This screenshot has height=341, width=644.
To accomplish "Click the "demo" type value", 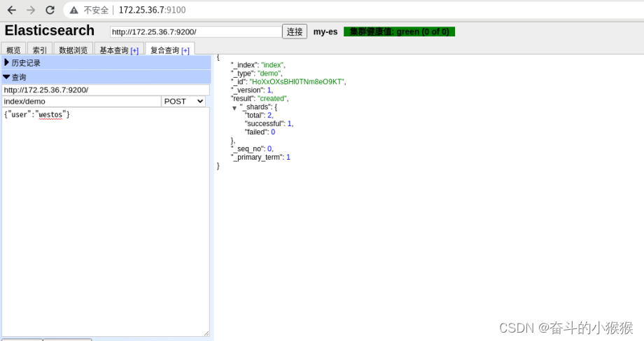I will tap(269, 74).
